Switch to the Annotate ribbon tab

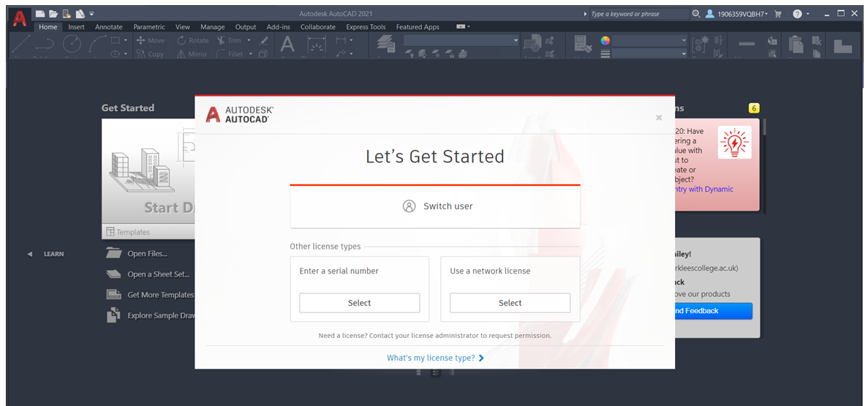coord(108,26)
